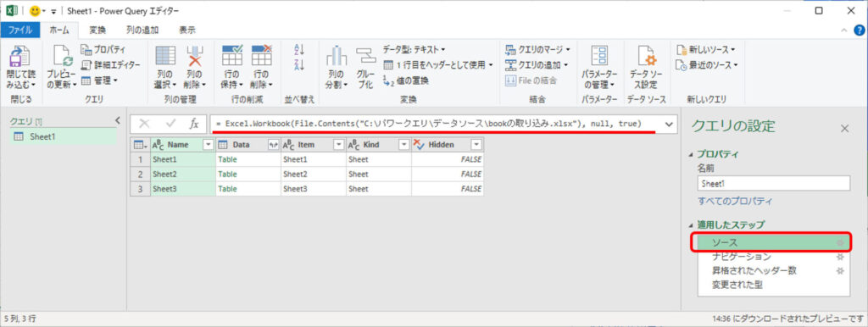Click the 列の分割 icon
This screenshot has width=868, height=327.
pos(336,57)
